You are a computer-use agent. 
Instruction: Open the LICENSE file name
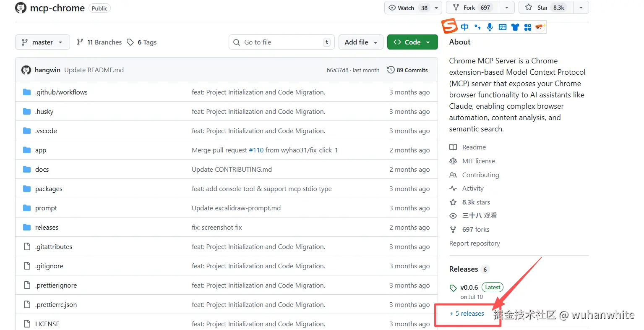coord(47,324)
